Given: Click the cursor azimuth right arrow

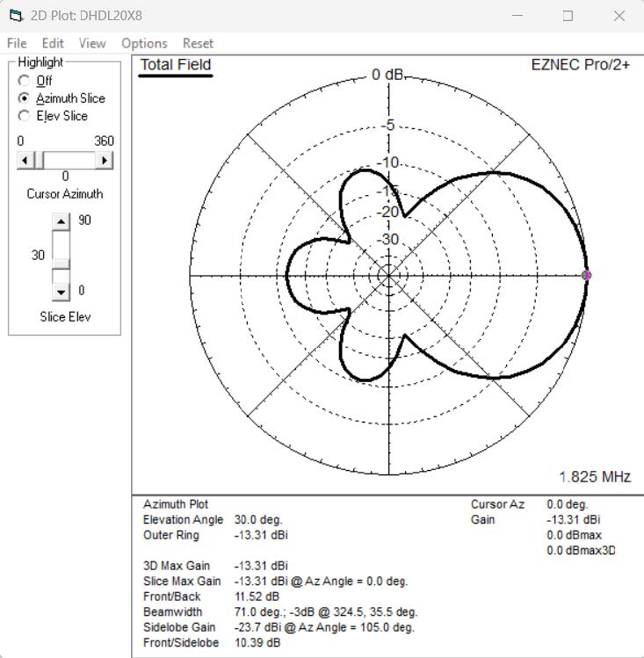Looking at the screenshot, I should tap(105, 160).
